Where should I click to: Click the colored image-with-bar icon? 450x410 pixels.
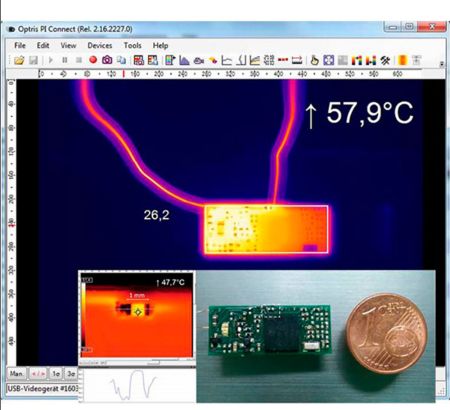[x=170, y=60]
